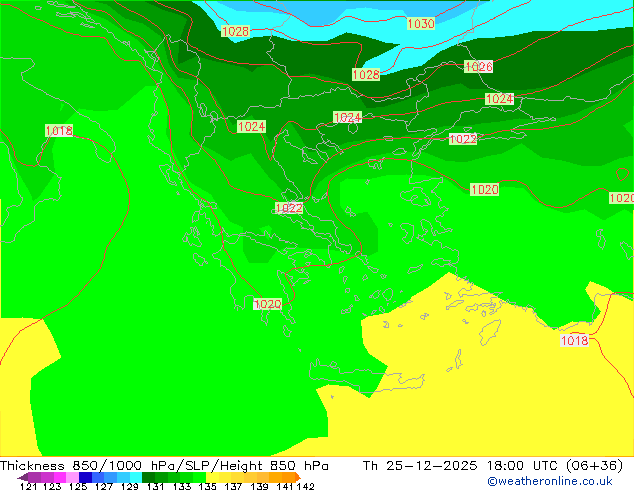The width and height of the screenshot is (634, 490).
Task: Pick the light pink legend swatch
Action: coord(72,477)
